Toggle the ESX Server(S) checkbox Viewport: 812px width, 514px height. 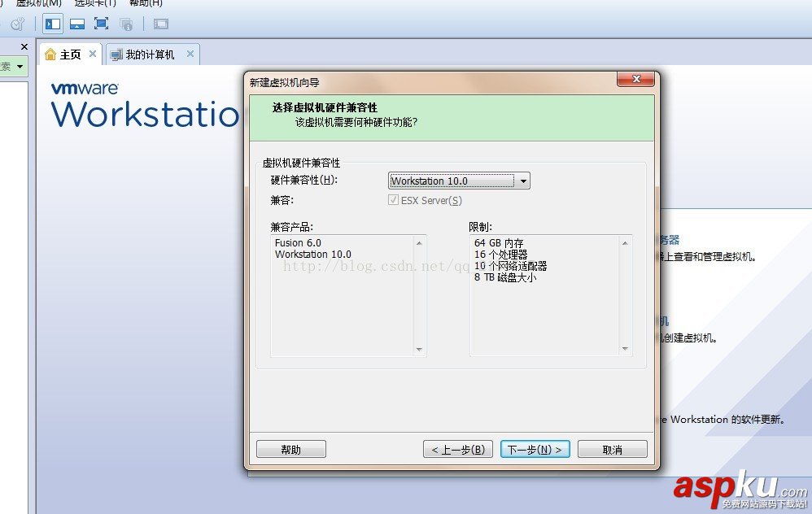393,200
